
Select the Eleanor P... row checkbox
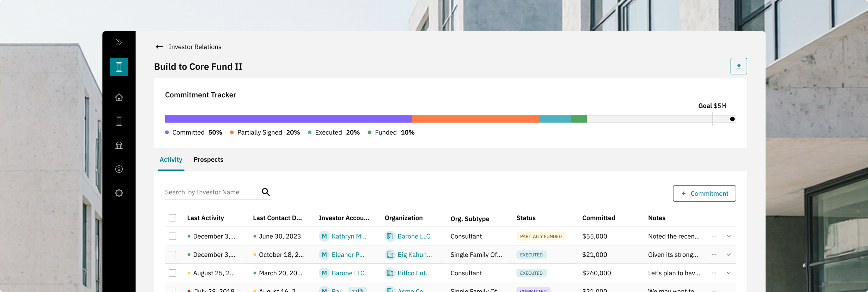coord(173,255)
